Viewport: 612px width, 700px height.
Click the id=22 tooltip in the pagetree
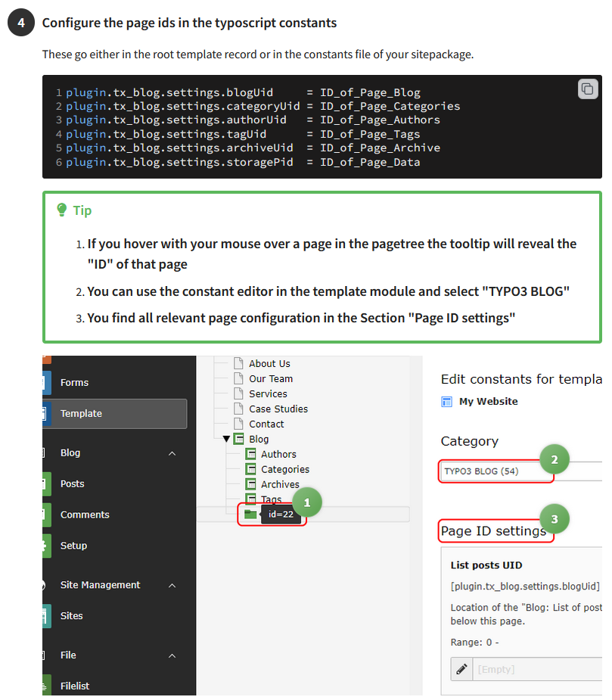pyautogui.click(x=281, y=515)
